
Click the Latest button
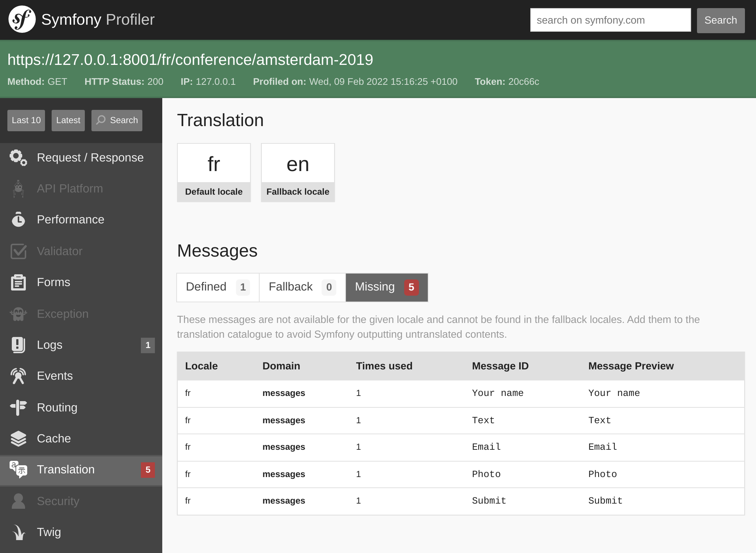click(x=67, y=120)
